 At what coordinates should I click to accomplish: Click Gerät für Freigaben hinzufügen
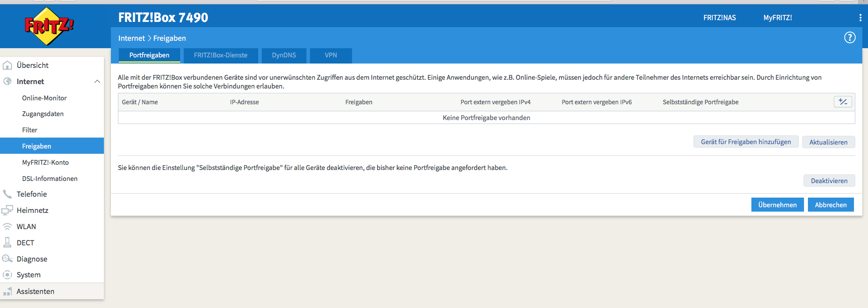746,142
